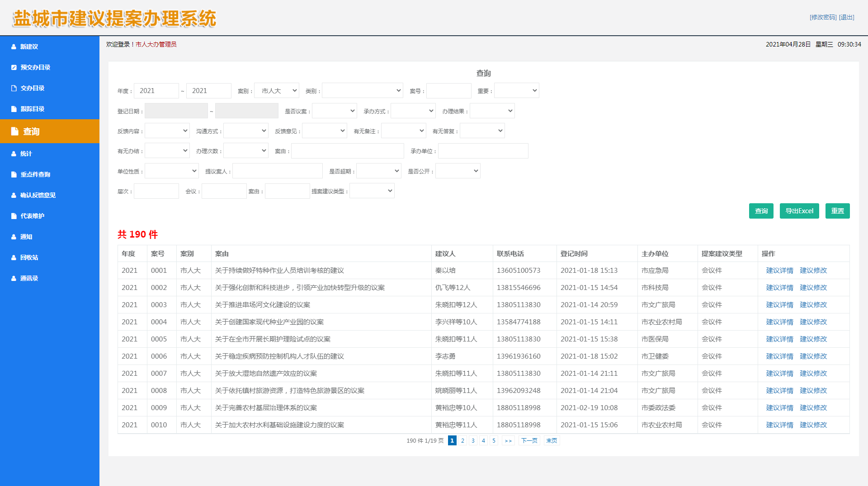The height and width of the screenshot is (486, 868).
Task: Expand the 是否超期 dropdown
Action: click(x=378, y=171)
